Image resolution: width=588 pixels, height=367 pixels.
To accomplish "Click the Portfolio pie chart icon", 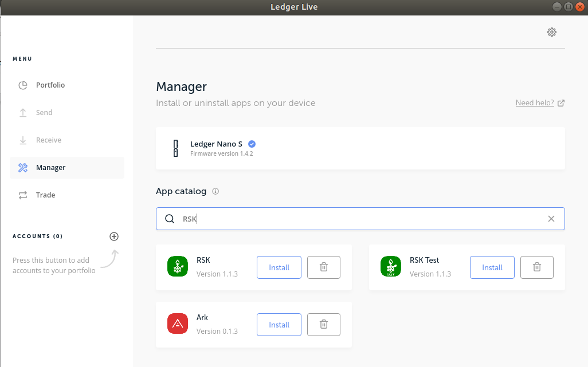I will point(23,85).
